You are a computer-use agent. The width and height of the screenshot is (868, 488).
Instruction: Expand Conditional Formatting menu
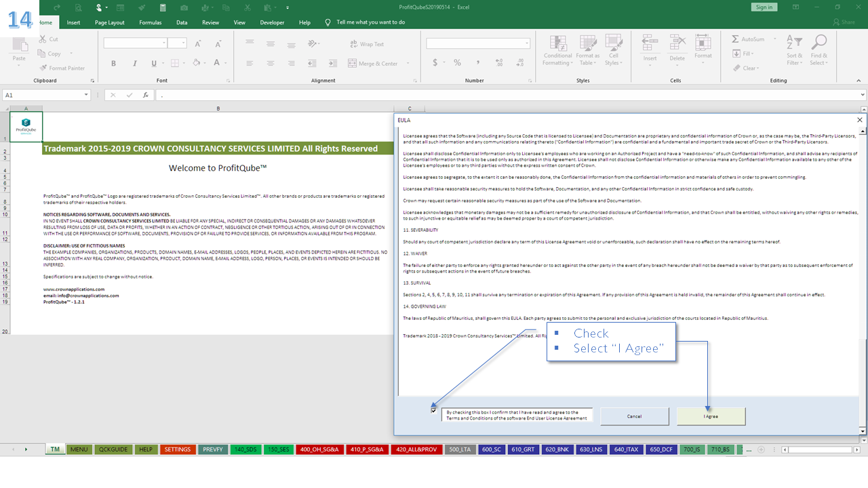click(x=558, y=51)
